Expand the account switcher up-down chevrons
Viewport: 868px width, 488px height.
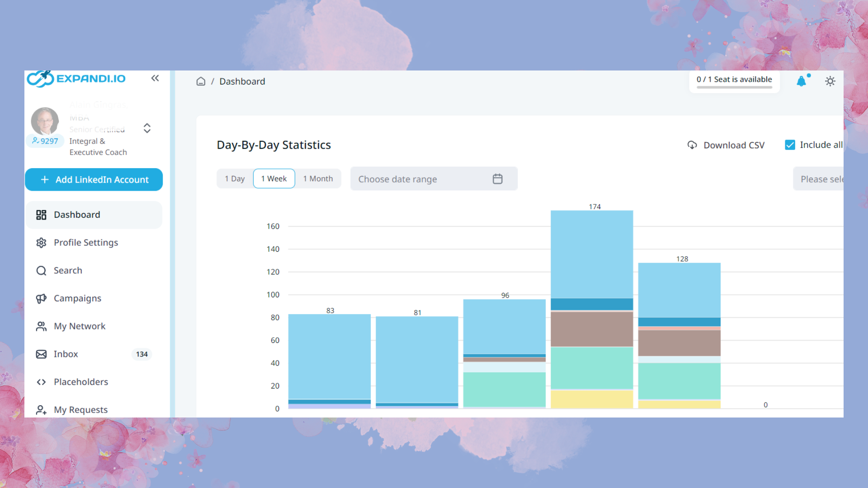[x=147, y=128]
